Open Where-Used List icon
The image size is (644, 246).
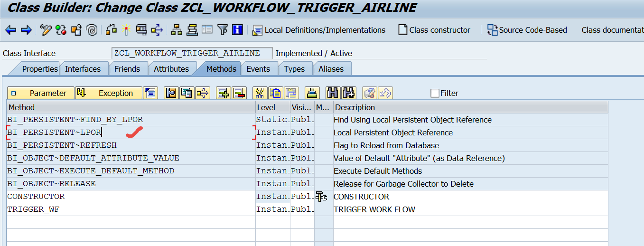pyautogui.click(x=157, y=30)
